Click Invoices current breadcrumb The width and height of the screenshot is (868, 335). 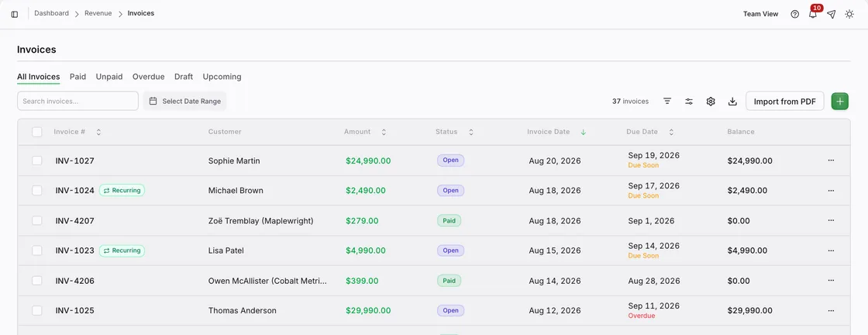[x=140, y=13]
